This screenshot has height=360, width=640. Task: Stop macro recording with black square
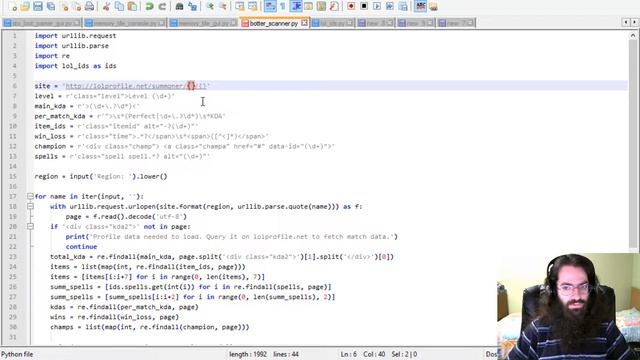coord(364,6)
